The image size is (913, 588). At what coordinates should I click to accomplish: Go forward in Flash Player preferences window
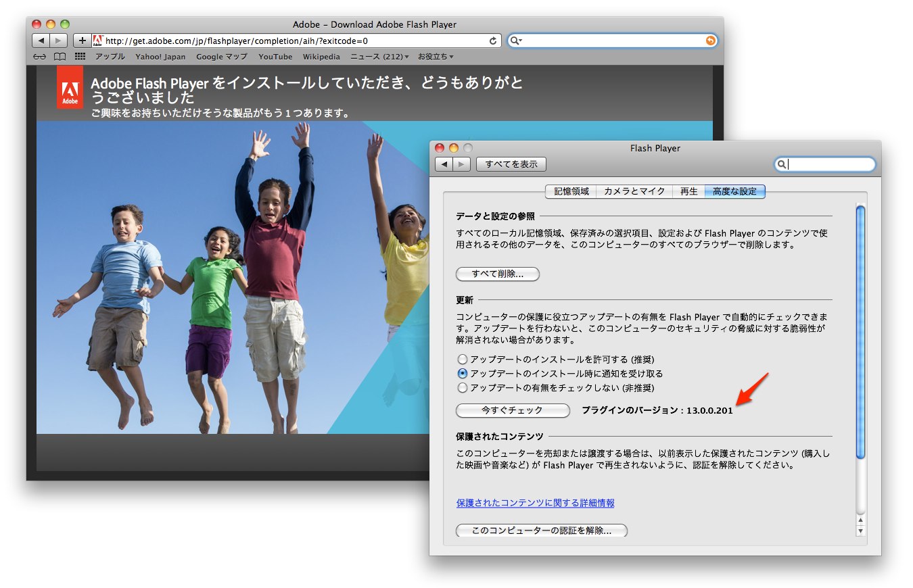click(462, 164)
